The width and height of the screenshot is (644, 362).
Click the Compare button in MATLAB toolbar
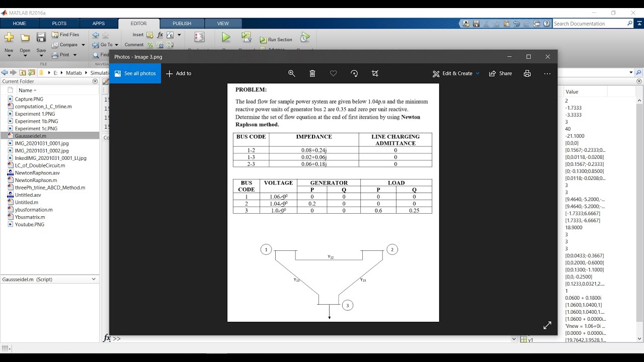65,45
